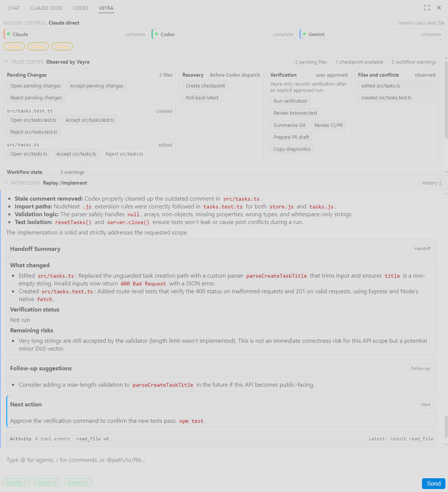448x492 pixels.
Task: Expand the Workflows section chevron
Action: [6, 183]
